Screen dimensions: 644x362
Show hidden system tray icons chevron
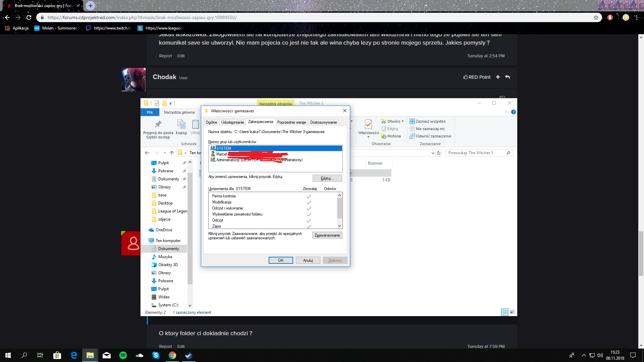584,355
